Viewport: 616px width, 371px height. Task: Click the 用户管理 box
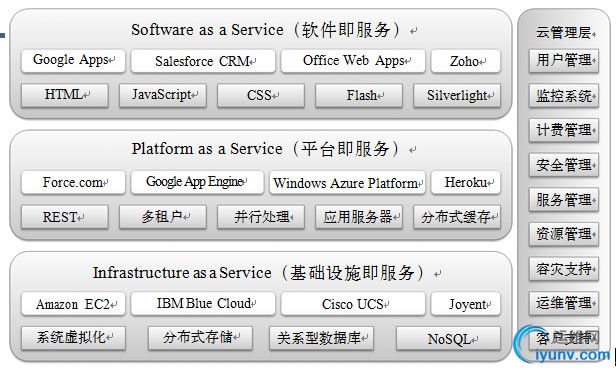pyautogui.click(x=564, y=61)
